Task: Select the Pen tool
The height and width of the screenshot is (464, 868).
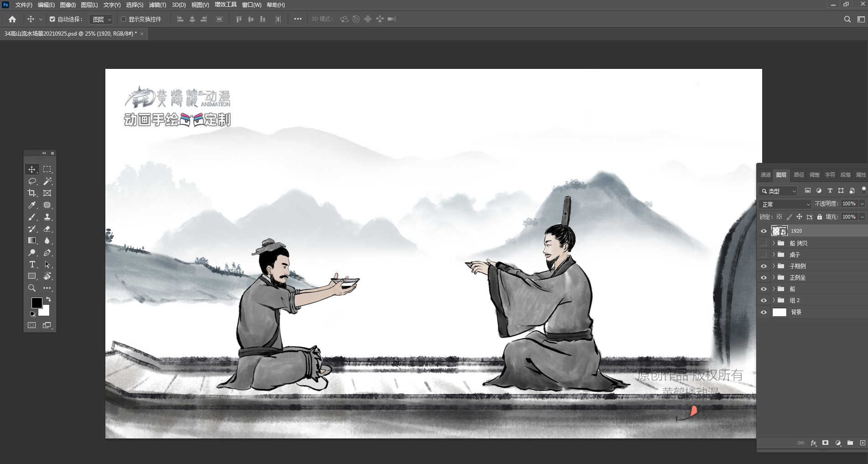Action: tap(47, 252)
